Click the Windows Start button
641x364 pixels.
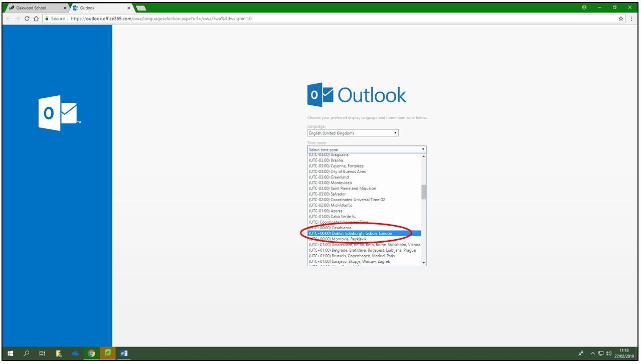click(x=11, y=353)
